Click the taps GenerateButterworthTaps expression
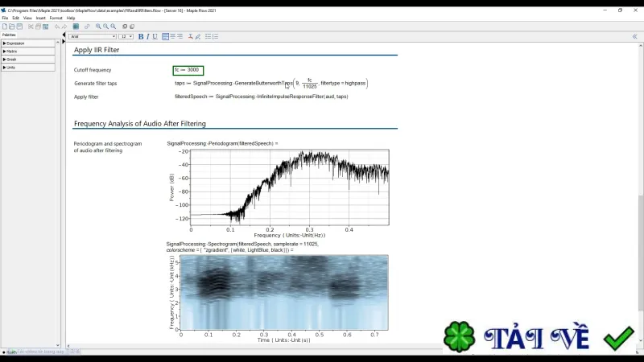 coord(271,84)
